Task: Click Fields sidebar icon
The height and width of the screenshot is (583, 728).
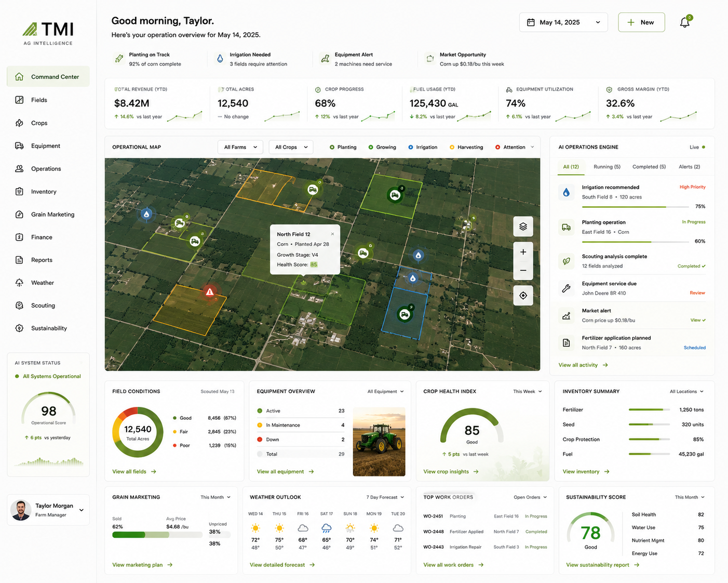Action: coord(19,100)
